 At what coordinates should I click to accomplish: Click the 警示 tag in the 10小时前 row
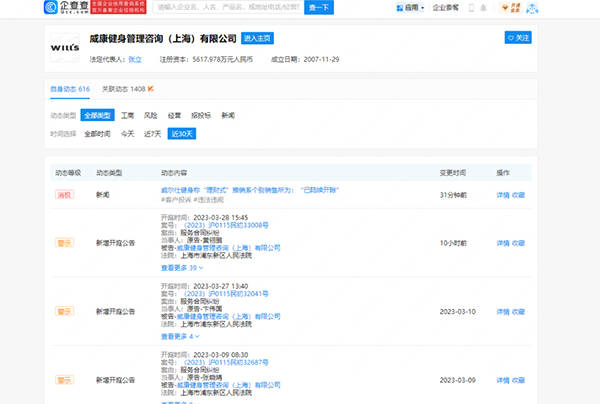pyautogui.click(x=64, y=243)
